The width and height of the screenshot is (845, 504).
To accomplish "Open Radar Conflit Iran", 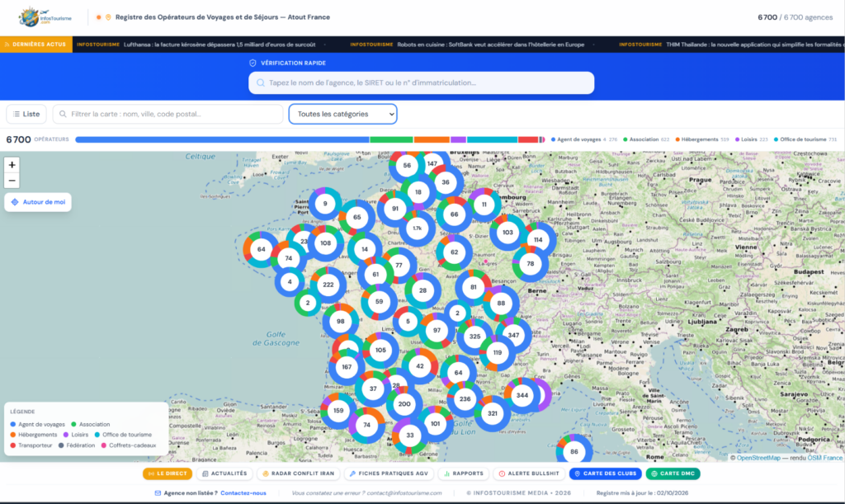I will (298, 473).
